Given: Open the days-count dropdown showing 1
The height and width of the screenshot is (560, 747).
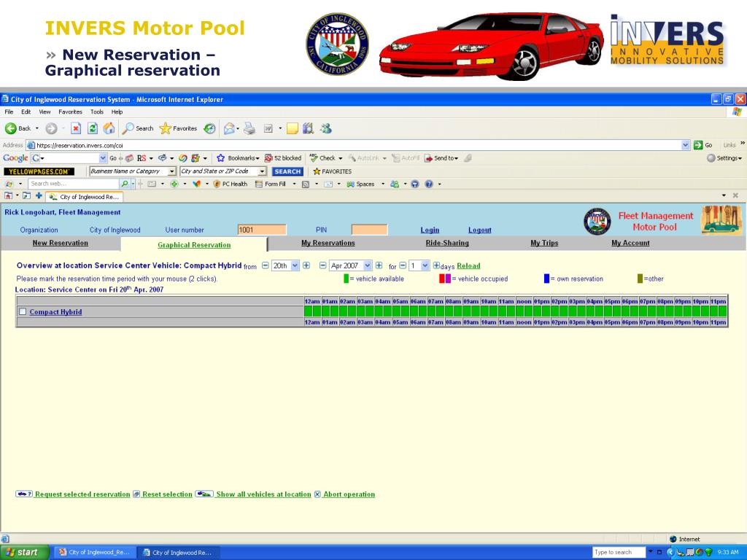Looking at the screenshot, I should 425,265.
